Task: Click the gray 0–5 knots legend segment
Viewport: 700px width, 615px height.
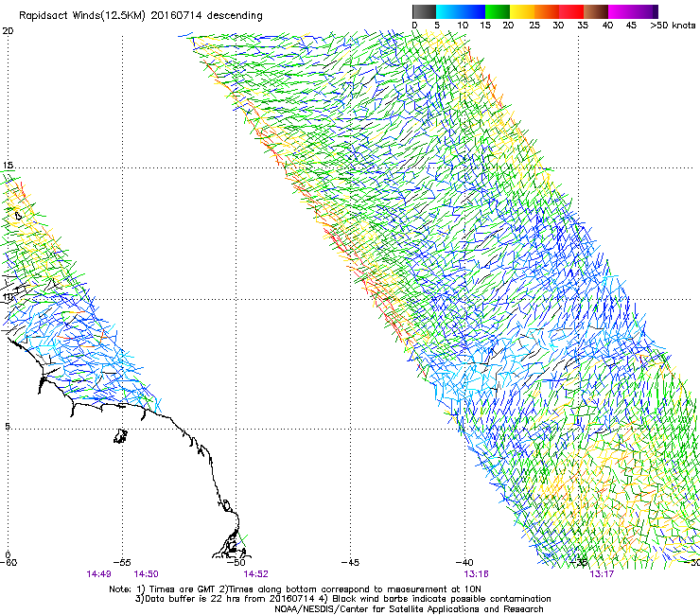Action: (424, 11)
